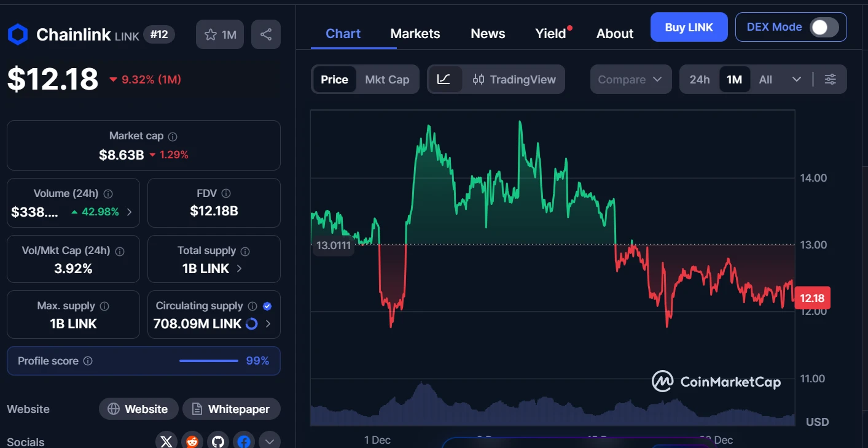Open Chainlink's Reddit social icon
868x448 pixels.
point(192,441)
